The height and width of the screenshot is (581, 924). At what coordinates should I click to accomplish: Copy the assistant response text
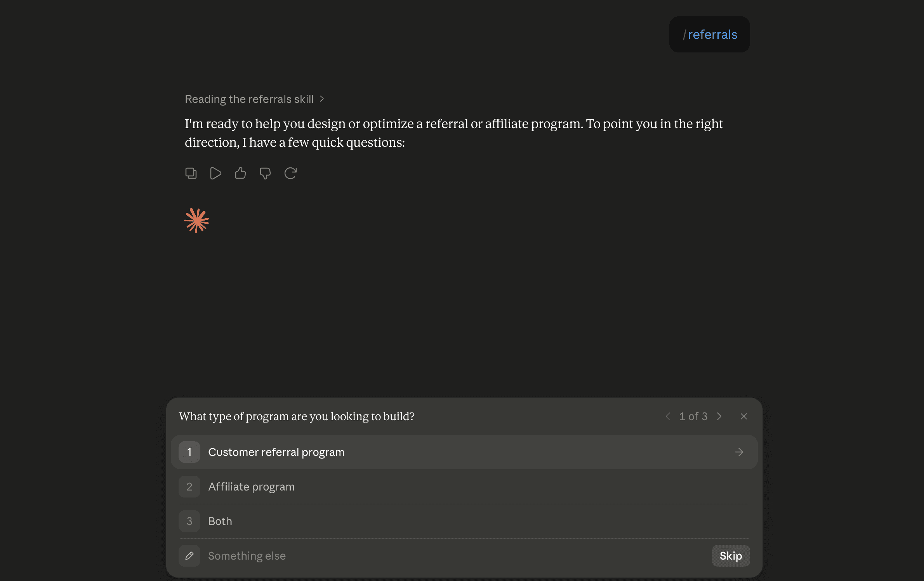(x=191, y=173)
